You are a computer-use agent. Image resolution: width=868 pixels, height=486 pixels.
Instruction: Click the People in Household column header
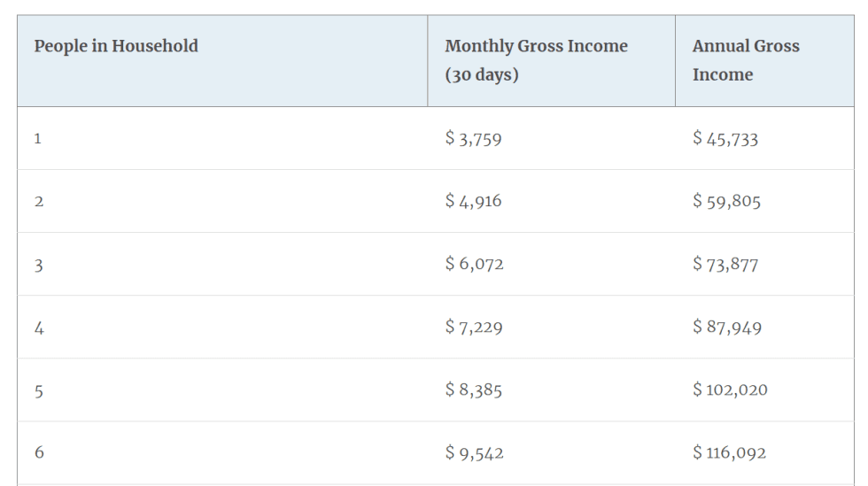(116, 46)
